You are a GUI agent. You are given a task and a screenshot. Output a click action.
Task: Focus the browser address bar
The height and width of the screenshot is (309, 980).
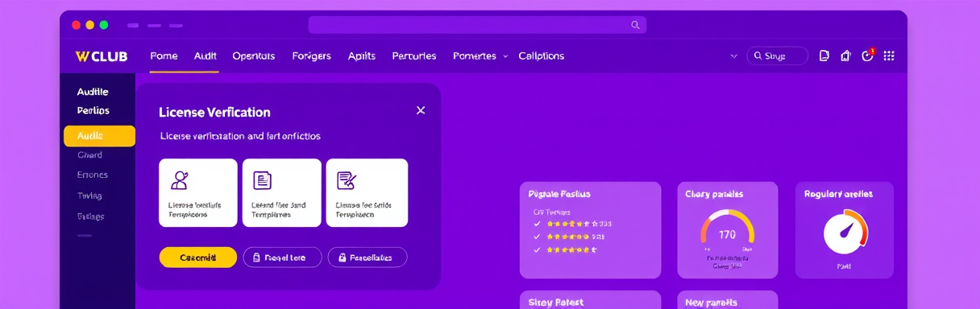(x=477, y=25)
